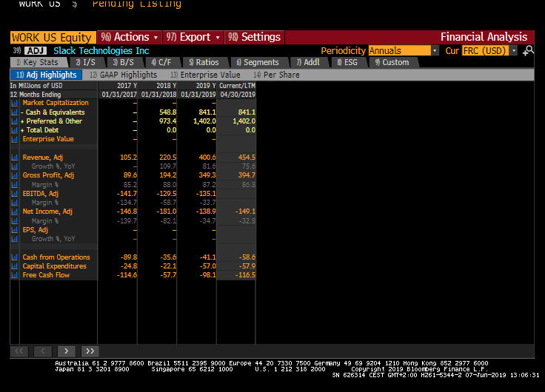Click the 548.8 cash value for 2018
This screenshot has width=545, height=392.
point(167,112)
